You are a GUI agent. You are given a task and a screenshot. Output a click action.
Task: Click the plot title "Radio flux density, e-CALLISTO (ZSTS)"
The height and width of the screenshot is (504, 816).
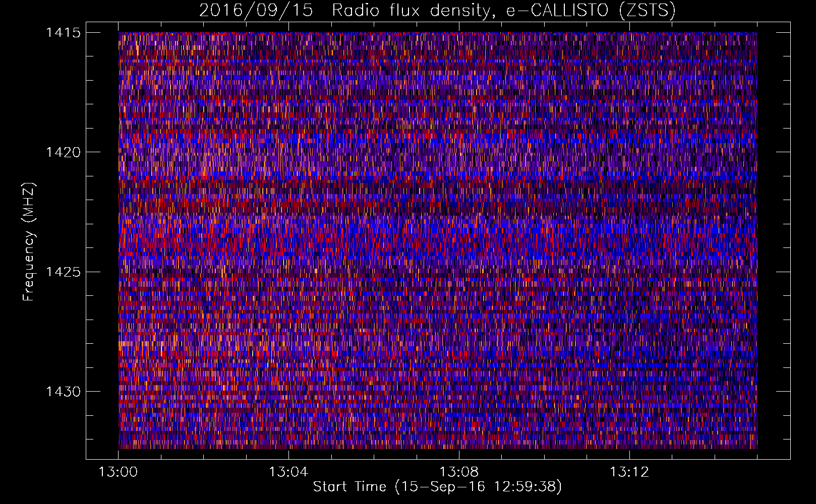click(x=503, y=10)
